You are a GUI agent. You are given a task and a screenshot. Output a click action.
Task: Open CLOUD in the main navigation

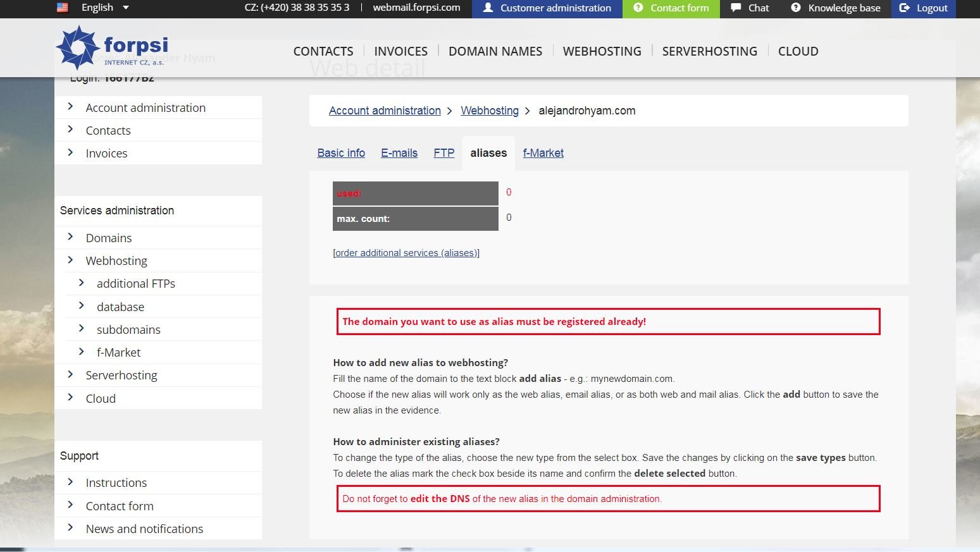tap(798, 51)
